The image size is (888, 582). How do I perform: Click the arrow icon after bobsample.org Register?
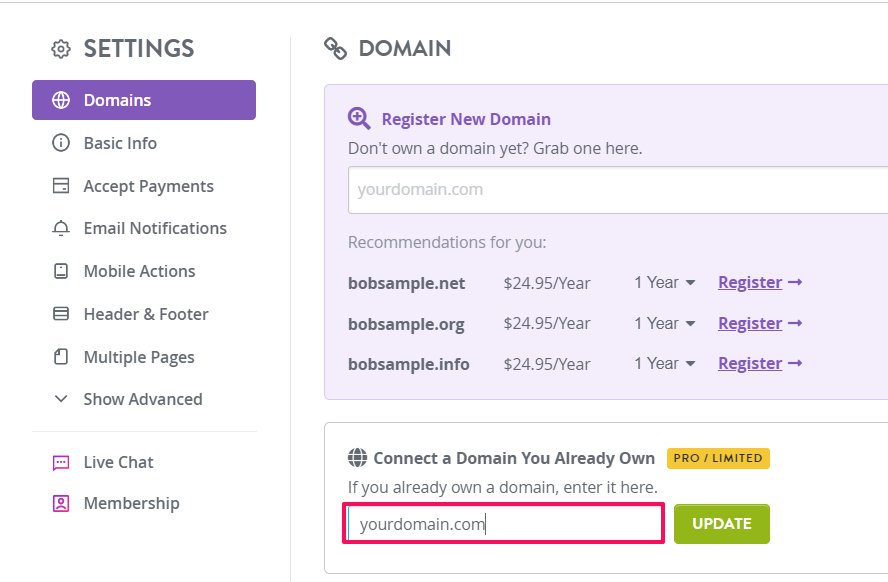795,323
